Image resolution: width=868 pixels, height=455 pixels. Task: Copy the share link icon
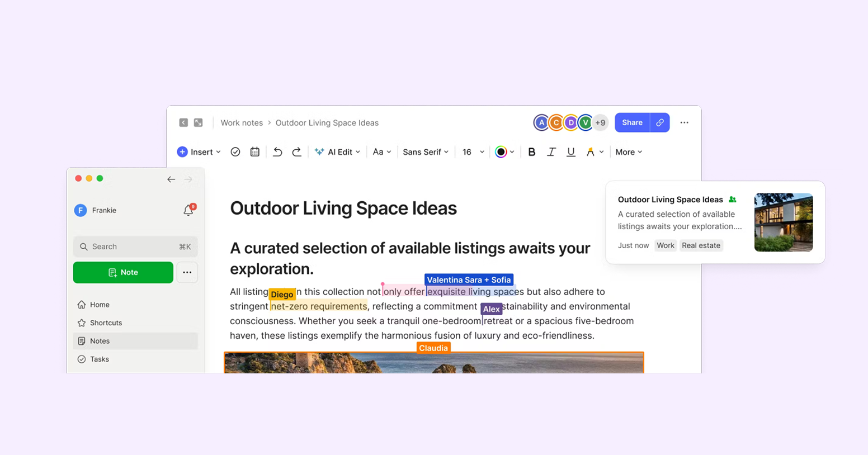(x=660, y=122)
